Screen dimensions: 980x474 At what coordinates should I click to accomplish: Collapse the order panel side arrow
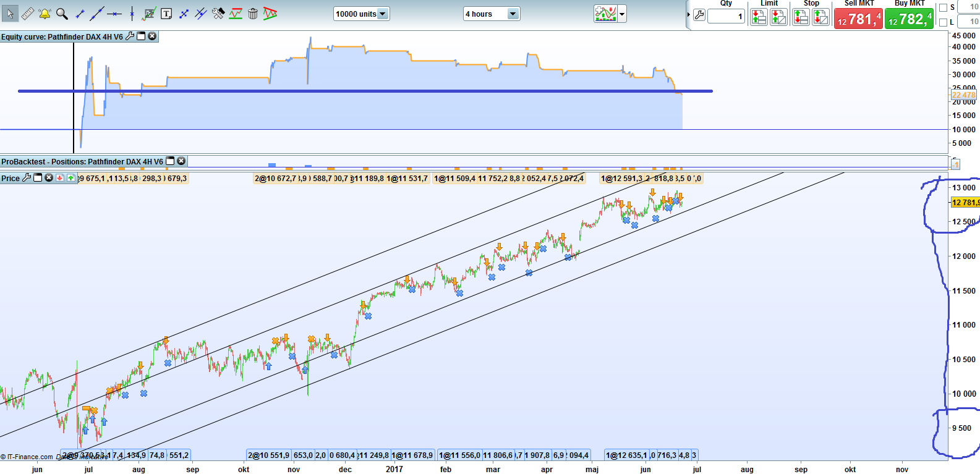tap(688, 14)
